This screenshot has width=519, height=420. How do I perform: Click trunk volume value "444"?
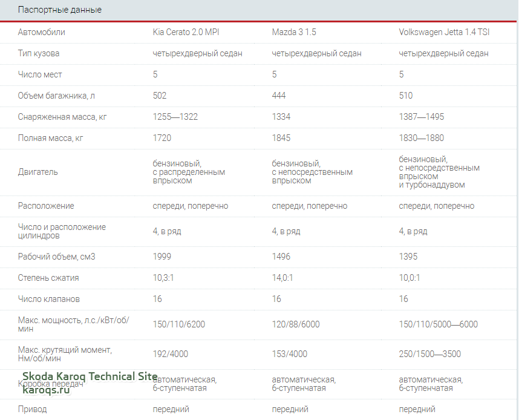pos(279,96)
